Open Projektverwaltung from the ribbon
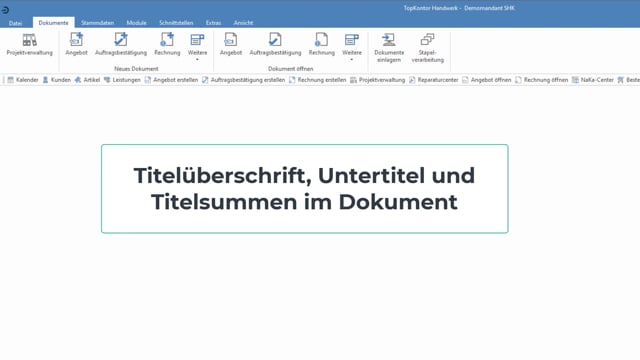640x360 pixels. [29, 44]
